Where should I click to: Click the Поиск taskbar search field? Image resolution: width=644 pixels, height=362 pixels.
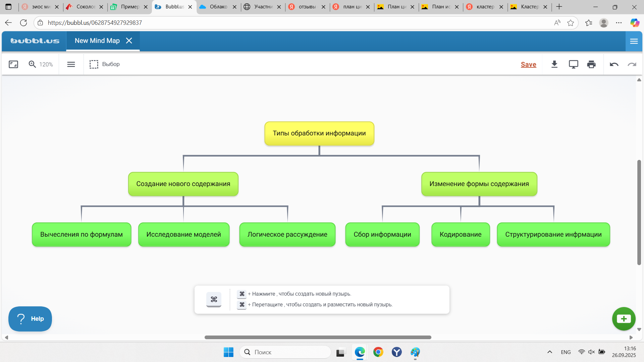pos(285,352)
